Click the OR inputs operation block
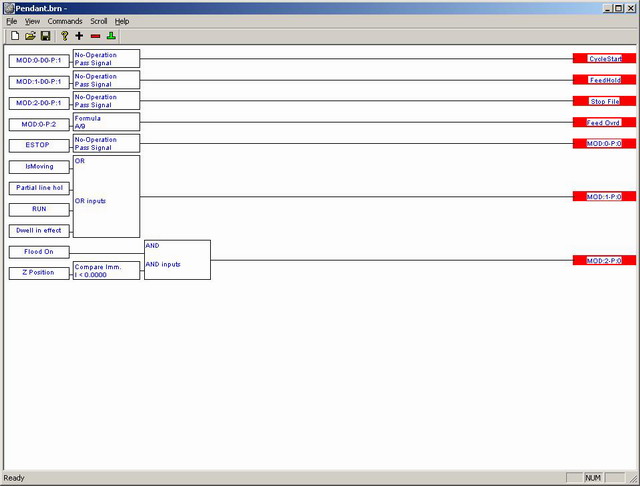Viewport: 640px width, 486px height. 106,196
